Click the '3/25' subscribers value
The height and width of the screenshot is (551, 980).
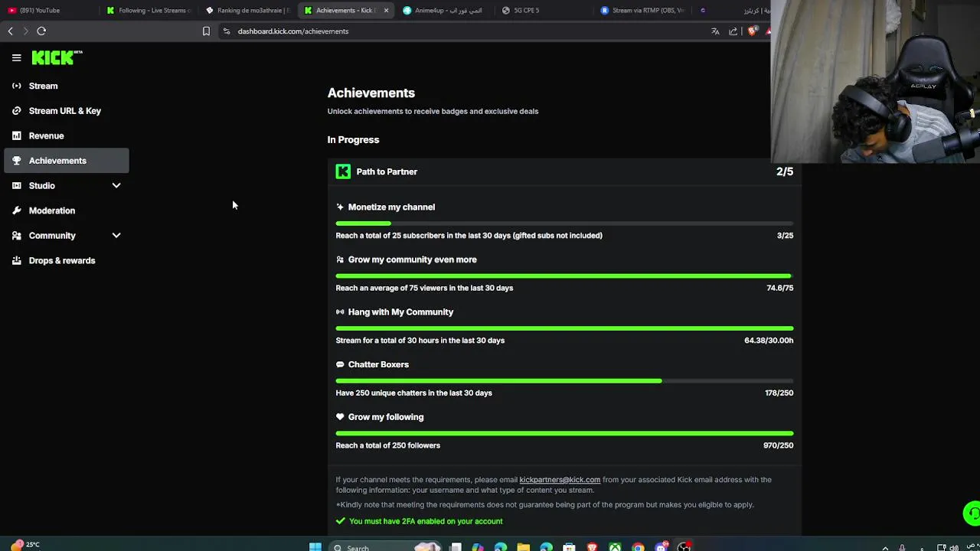785,236
